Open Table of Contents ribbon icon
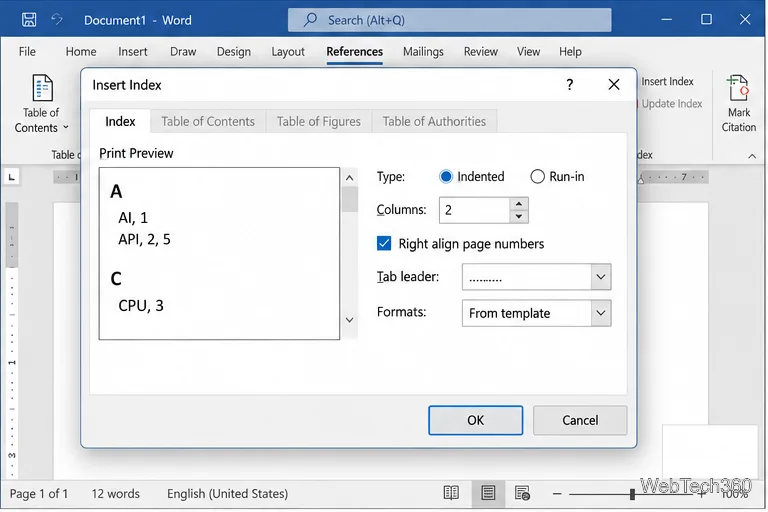The image size is (768, 512). tap(42, 88)
